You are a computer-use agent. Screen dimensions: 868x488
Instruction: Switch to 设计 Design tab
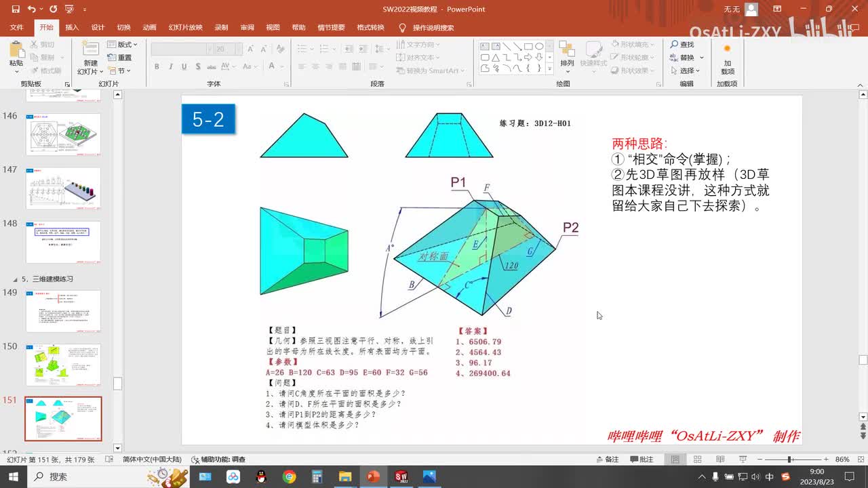click(x=98, y=28)
